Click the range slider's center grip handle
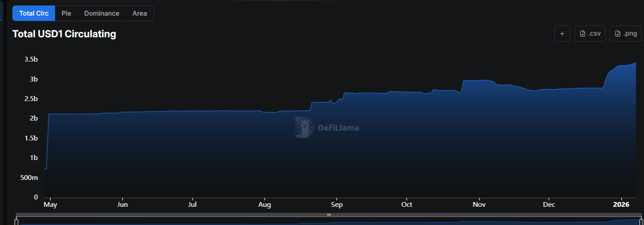The image size is (644, 225). pyautogui.click(x=329, y=215)
